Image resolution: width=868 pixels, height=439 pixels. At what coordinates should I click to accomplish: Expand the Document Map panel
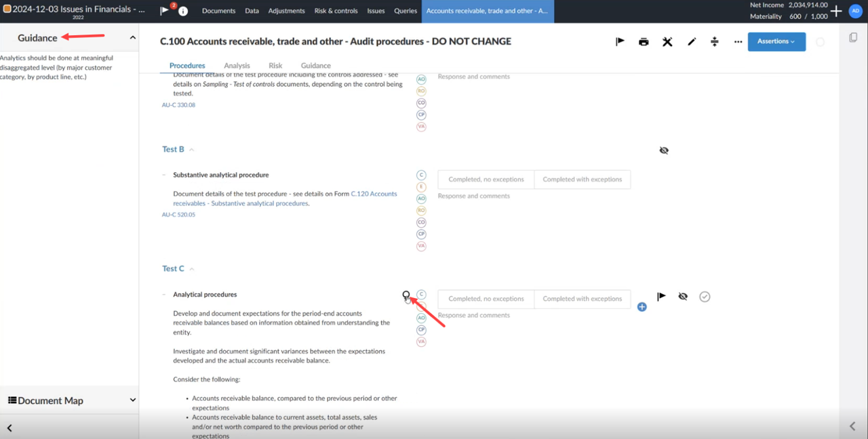pos(132,400)
